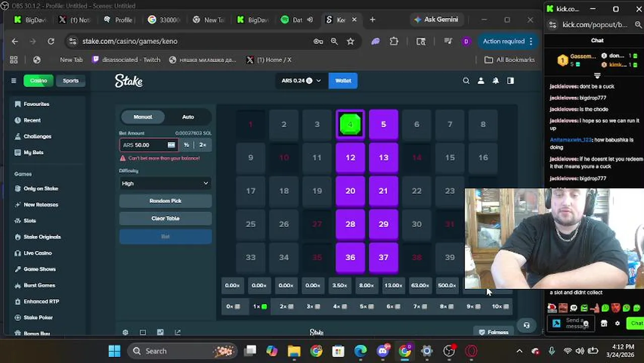Click the pop-out arrow icon below the Keno board
The height and width of the screenshot is (363, 644).
(x=177, y=332)
